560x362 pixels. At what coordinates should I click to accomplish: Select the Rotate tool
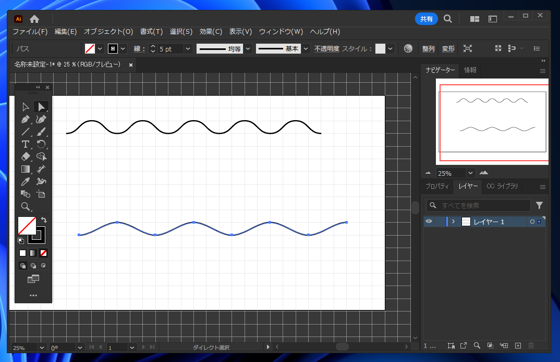tap(41, 144)
